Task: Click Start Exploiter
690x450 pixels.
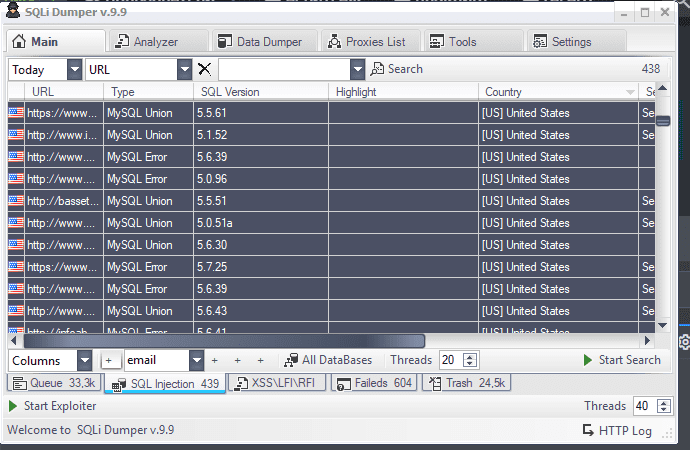Action: (x=52, y=406)
